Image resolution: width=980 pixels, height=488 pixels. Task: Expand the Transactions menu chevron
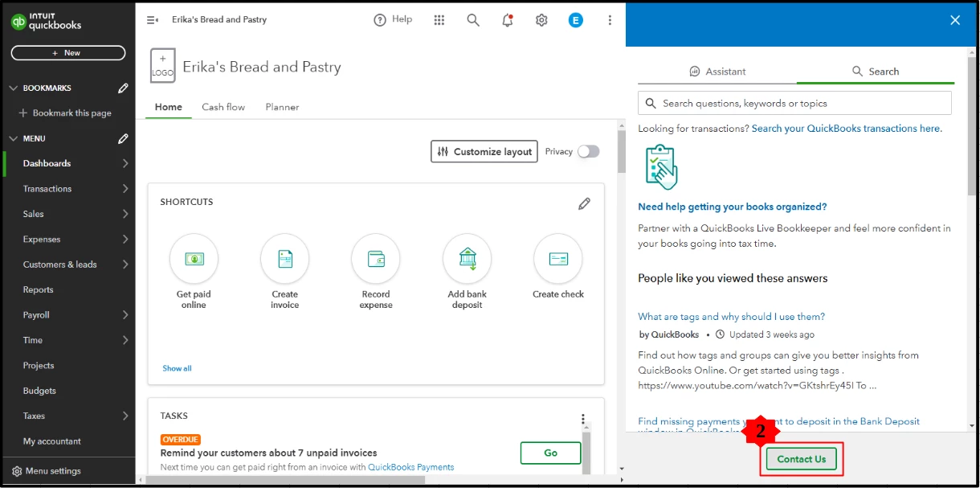(x=125, y=189)
